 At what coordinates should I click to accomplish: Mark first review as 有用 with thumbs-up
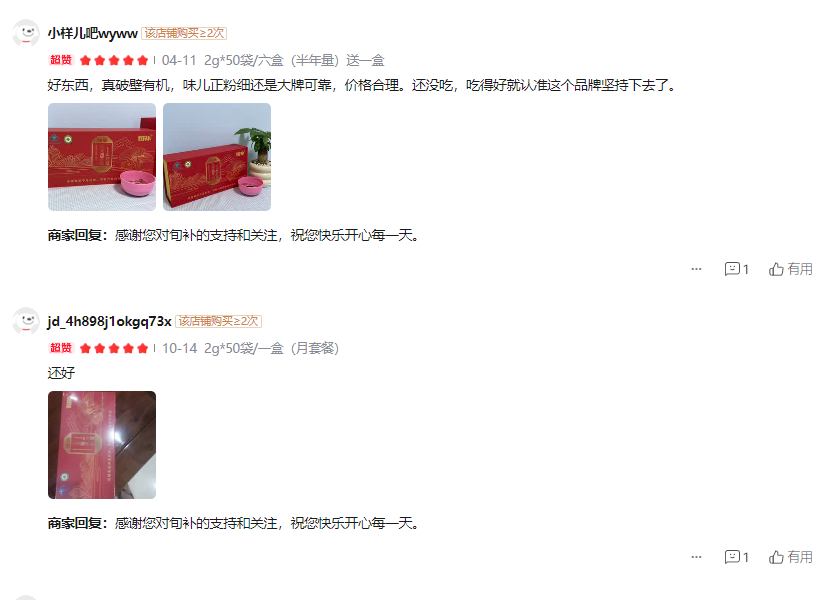(791, 269)
